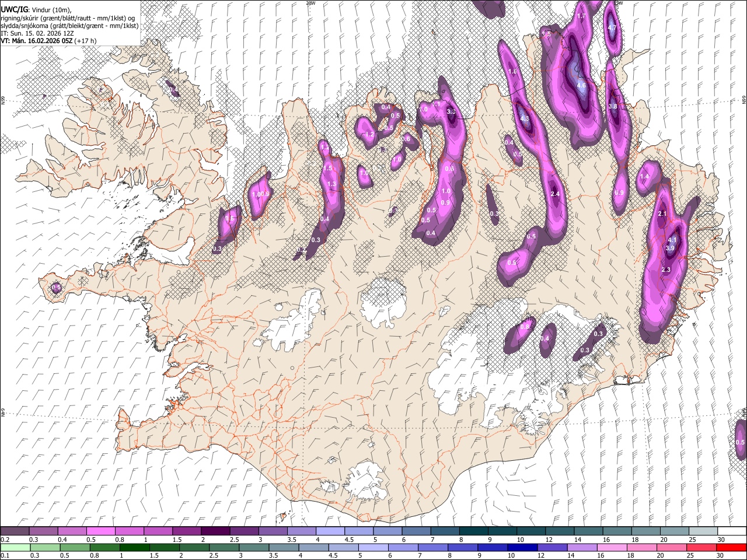The height and width of the screenshot is (560, 747).
Task: Click the 3.3 value on the north coast
Action: tap(451, 111)
